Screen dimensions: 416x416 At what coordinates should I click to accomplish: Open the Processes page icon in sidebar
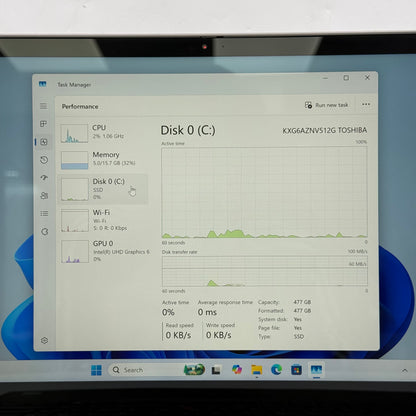tap(44, 124)
